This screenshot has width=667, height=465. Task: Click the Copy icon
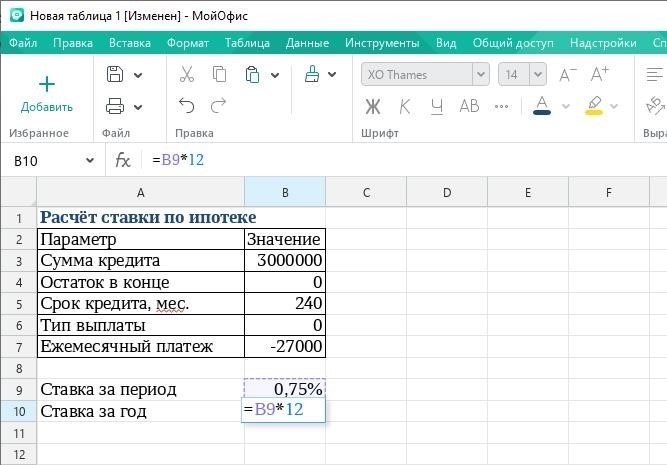219,74
